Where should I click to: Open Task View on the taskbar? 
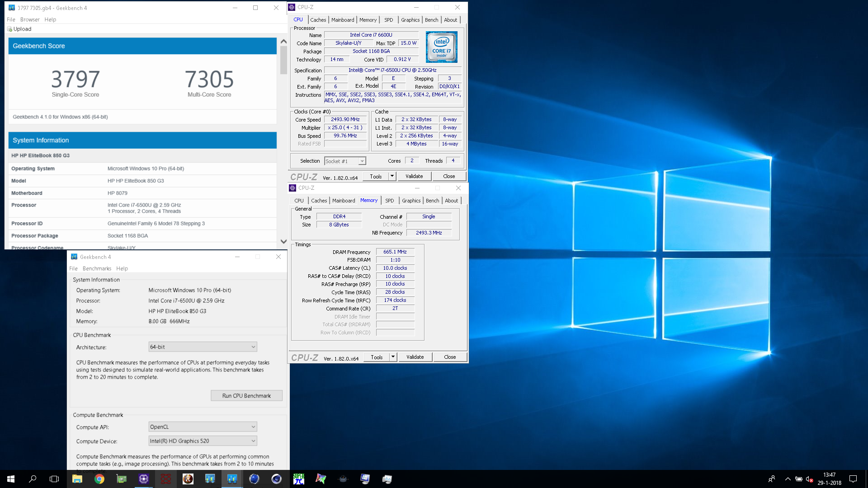pos(54,479)
